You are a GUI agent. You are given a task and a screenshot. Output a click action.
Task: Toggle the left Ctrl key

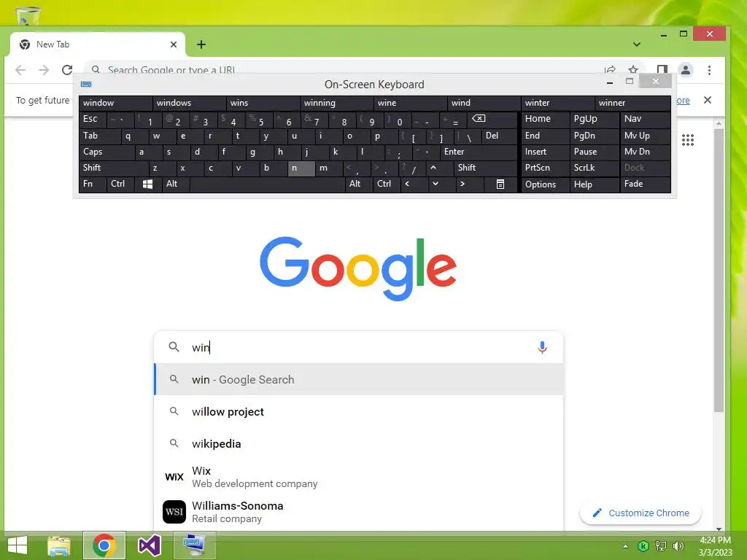pos(120,184)
